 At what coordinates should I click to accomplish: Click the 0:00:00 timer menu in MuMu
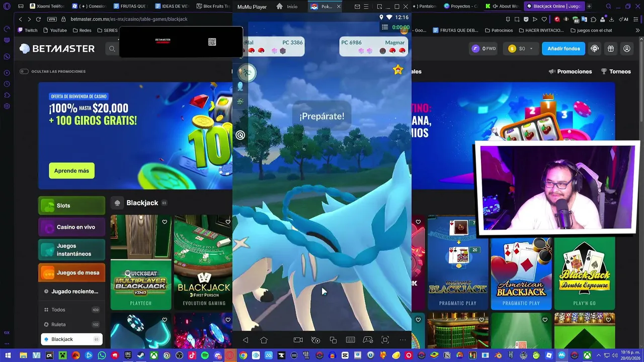click(395, 27)
